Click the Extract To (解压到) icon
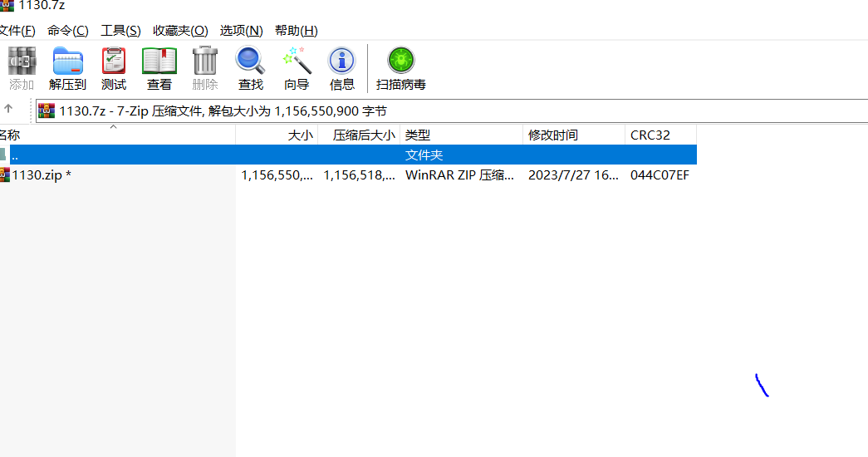The height and width of the screenshot is (457, 868). [67, 68]
